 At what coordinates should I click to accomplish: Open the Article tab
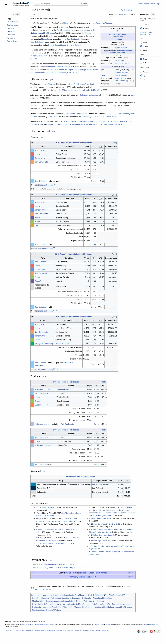tap(33, 14)
